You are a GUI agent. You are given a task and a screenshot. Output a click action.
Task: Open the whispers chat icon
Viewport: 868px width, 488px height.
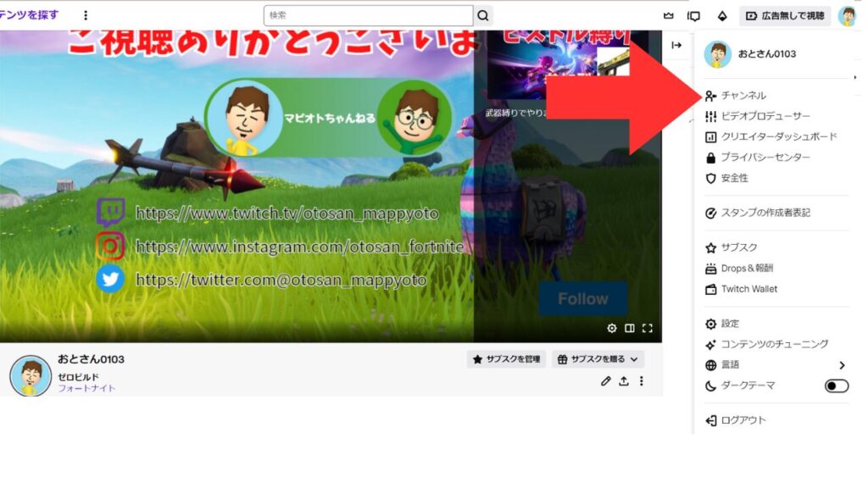[x=693, y=16]
